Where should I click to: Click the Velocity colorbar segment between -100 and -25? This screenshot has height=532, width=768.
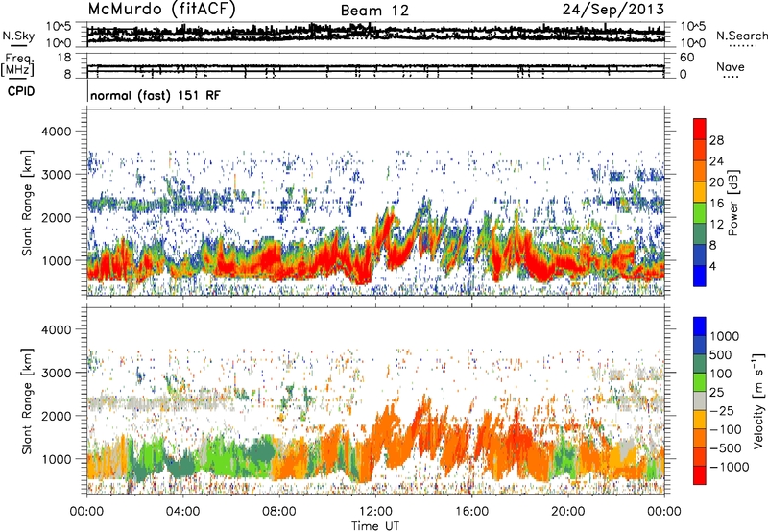(x=700, y=420)
